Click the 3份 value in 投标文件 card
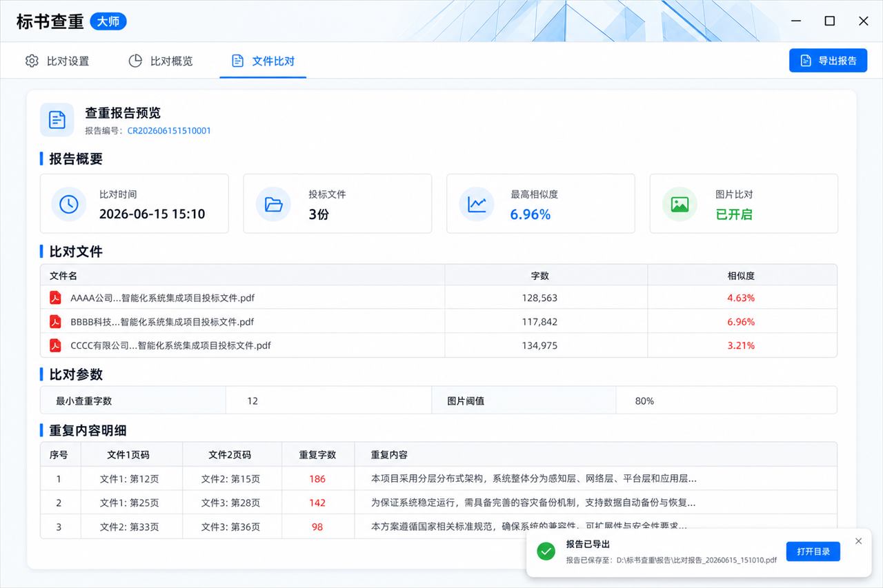The width and height of the screenshot is (883, 588). point(319,214)
